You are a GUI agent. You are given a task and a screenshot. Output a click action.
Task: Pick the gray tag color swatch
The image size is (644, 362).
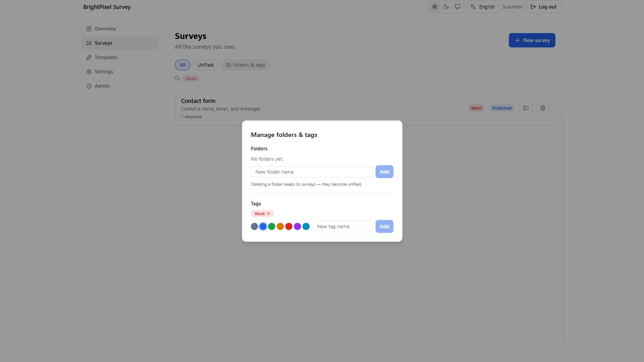click(x=254, y=226)
